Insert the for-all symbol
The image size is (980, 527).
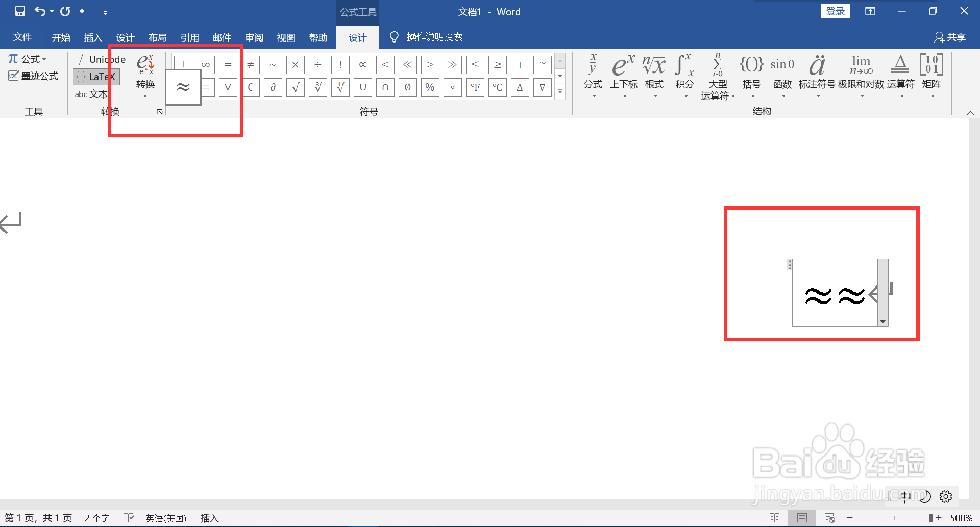pos(228,87)
